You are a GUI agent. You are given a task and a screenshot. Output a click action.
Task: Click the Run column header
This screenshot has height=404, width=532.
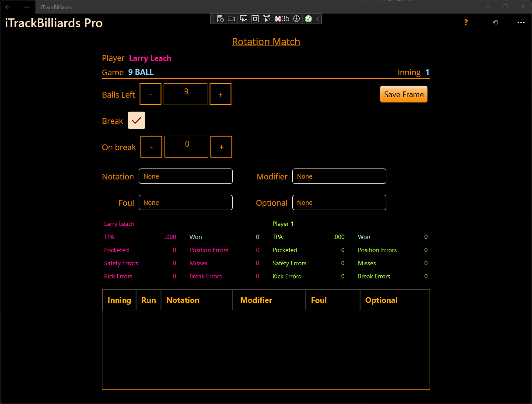pos(149,300)
